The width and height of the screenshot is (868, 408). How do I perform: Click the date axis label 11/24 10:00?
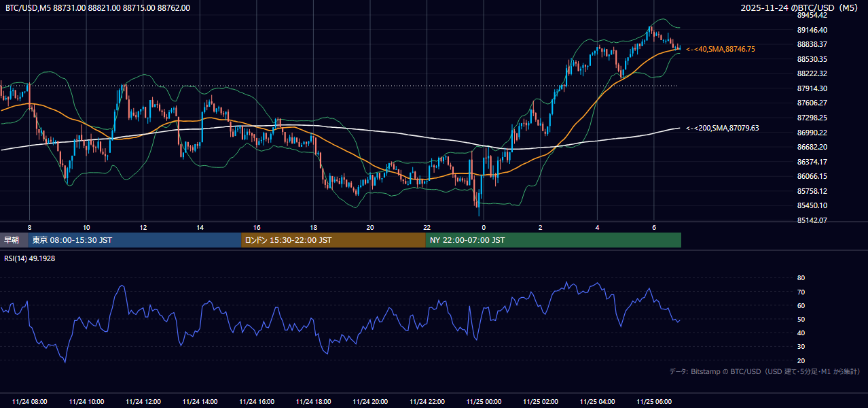click(86, 402)
